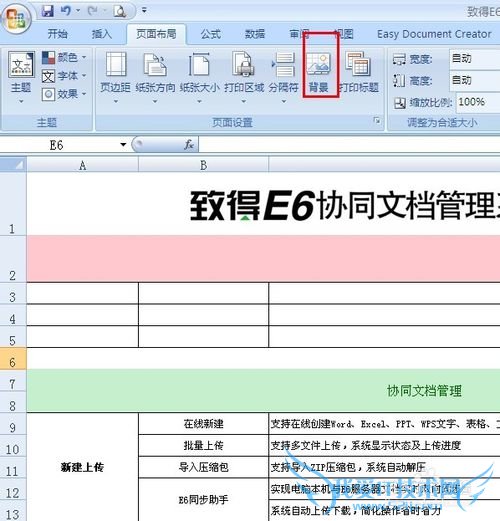This screenshot has width=500, height=521.
Task: Click the pink row 2 cell
Action: [x=263, y=259]
